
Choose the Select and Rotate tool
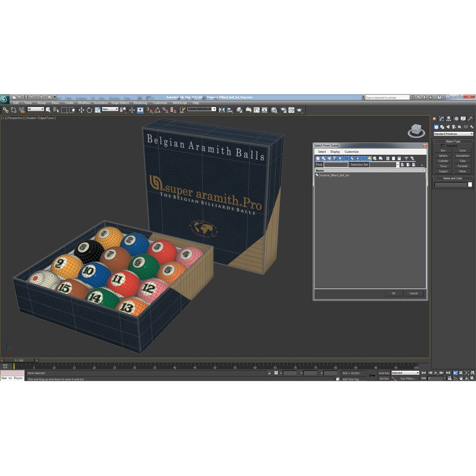coord(89,110)
